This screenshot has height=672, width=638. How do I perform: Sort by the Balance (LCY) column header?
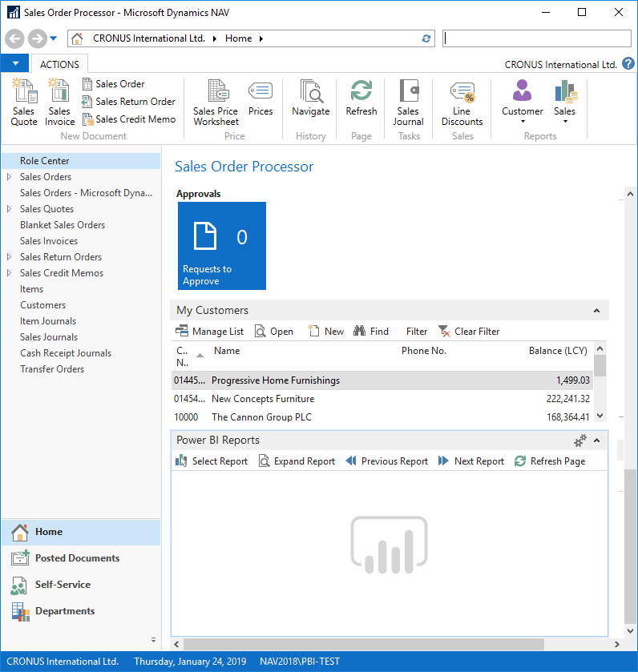click(557, 351)
